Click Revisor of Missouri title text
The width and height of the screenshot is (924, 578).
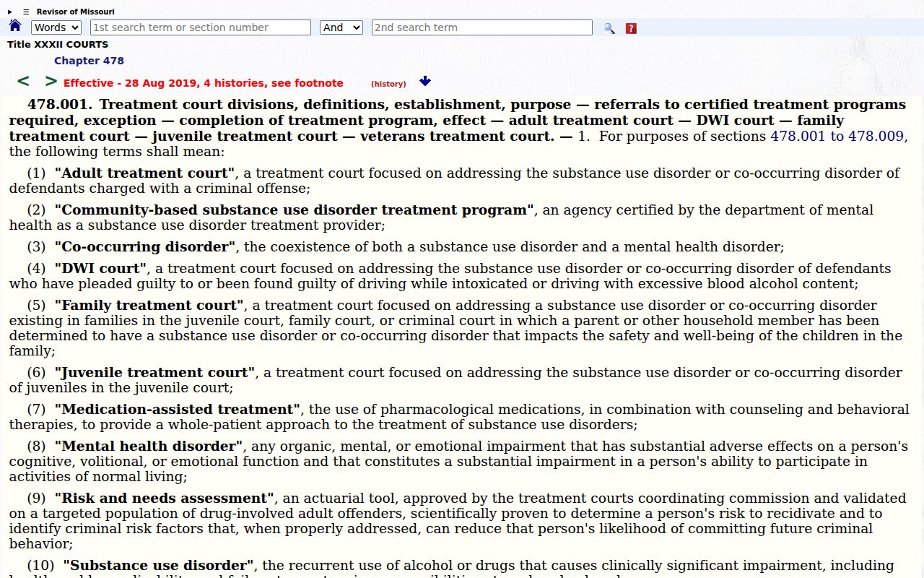pos(75,12)
